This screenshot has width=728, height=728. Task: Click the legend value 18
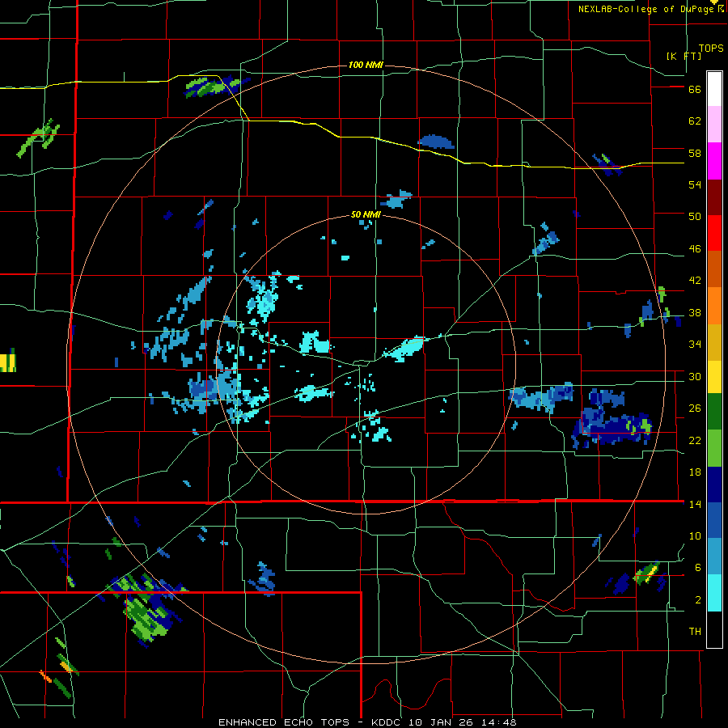pyautogui.click(x=695, y=472)
